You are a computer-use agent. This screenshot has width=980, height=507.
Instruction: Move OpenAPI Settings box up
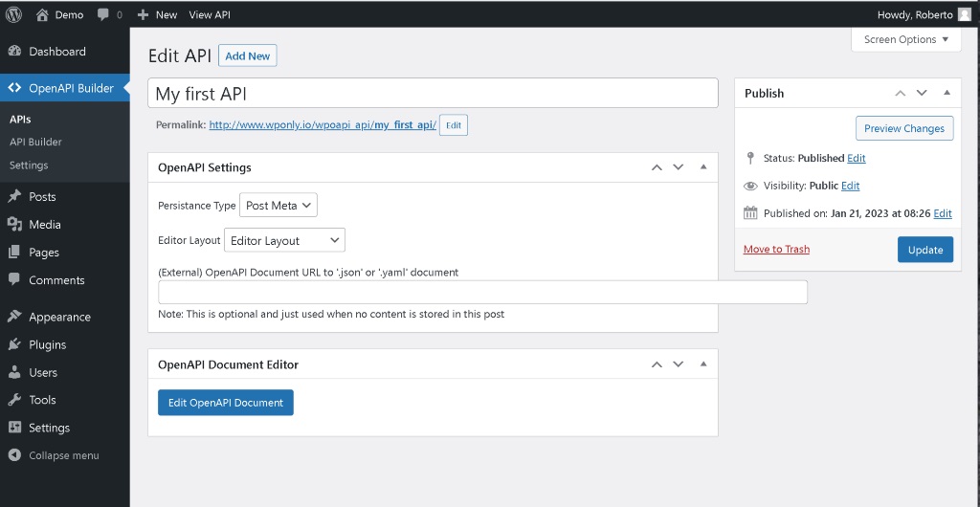[x=657, y=167]
